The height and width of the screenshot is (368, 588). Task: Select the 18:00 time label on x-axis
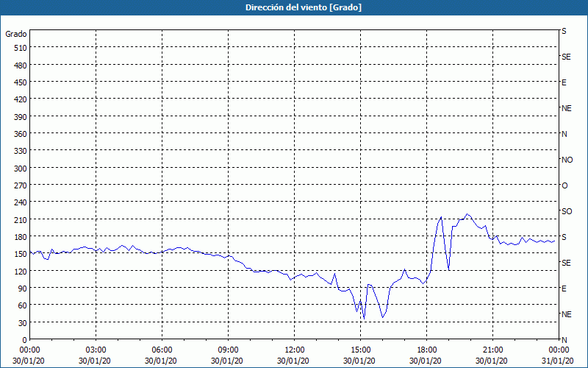coord(427,350)
